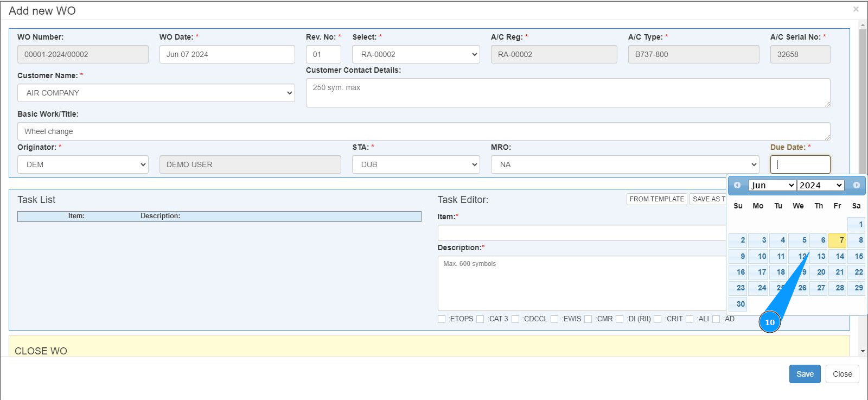Click the FROM TEMPLATE button
This screenshot has width=868, height=400.
pos(657,199)
